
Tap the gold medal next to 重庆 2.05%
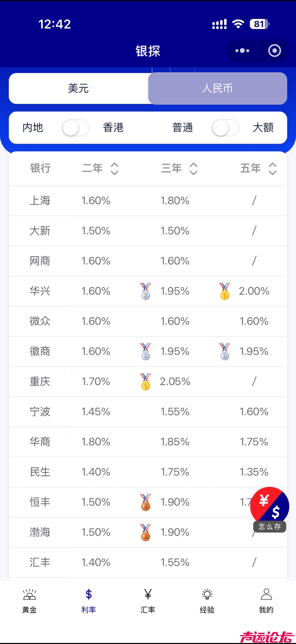coord(146,382)
